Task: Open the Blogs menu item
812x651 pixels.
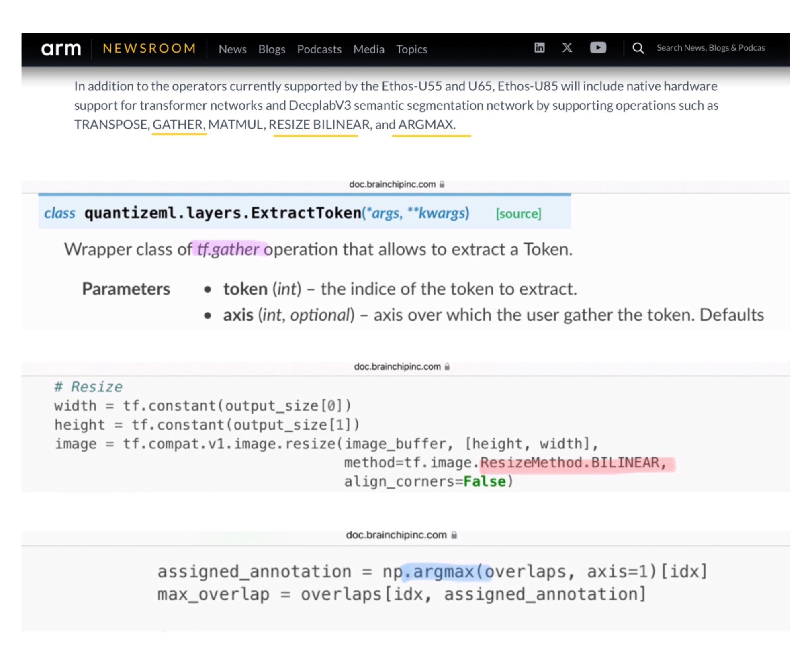Action: [272, 49]
